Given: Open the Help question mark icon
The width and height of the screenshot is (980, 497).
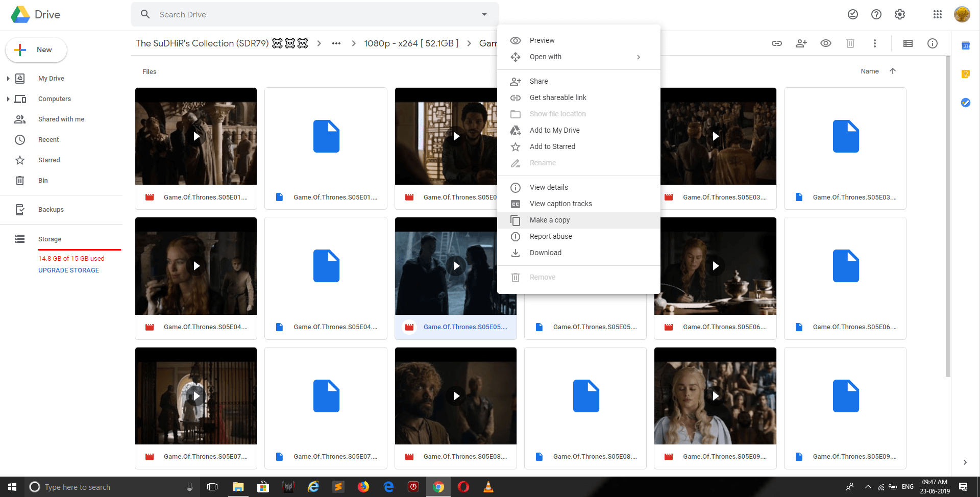Looking at the screenshot, I should click(876, 14).
